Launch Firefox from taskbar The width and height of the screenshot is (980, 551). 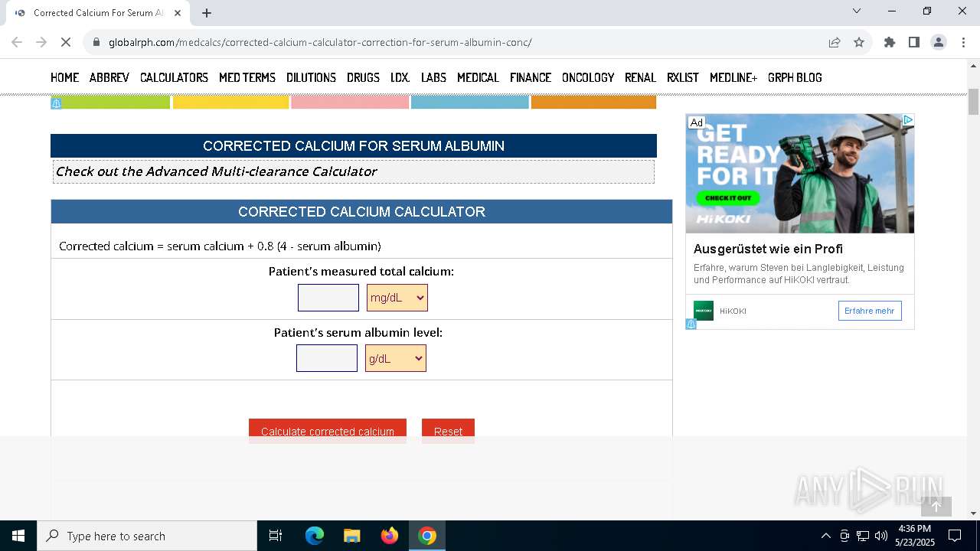(x=390, y=536)
